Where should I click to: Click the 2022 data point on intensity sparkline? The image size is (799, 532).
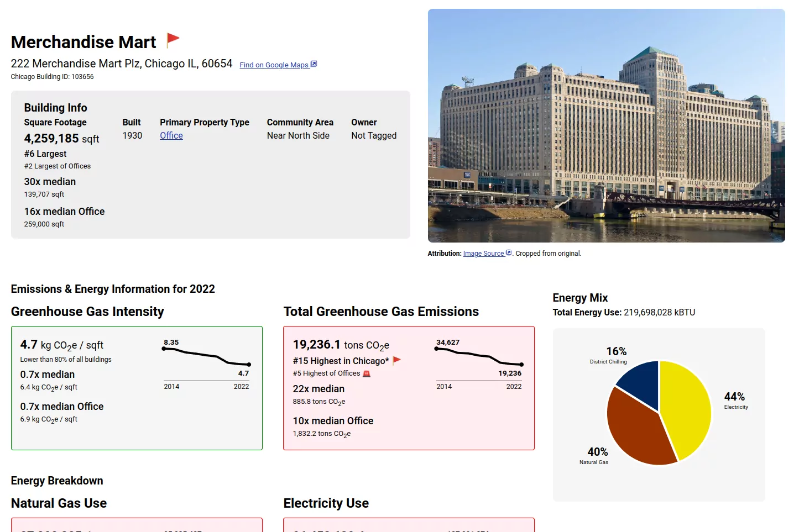249,365
